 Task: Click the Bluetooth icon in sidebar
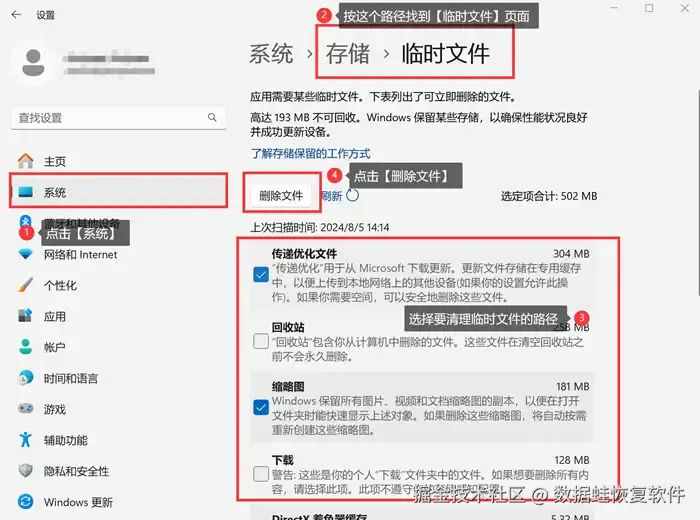(x=25, y=221)
